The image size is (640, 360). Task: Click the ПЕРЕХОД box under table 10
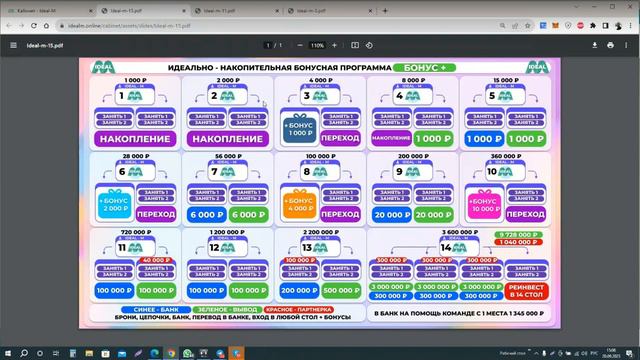click(526, 214)
